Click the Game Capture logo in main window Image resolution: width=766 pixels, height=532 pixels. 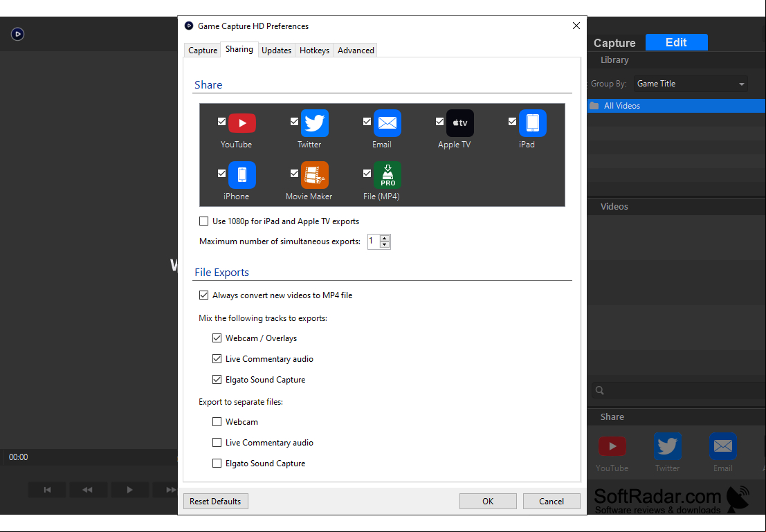(x=17, y=34)
